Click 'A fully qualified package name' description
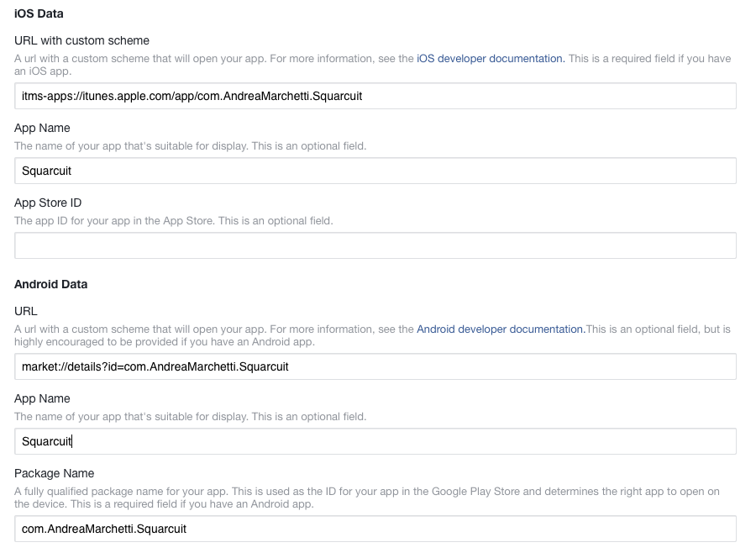The image size is (756, 553). 367,498
